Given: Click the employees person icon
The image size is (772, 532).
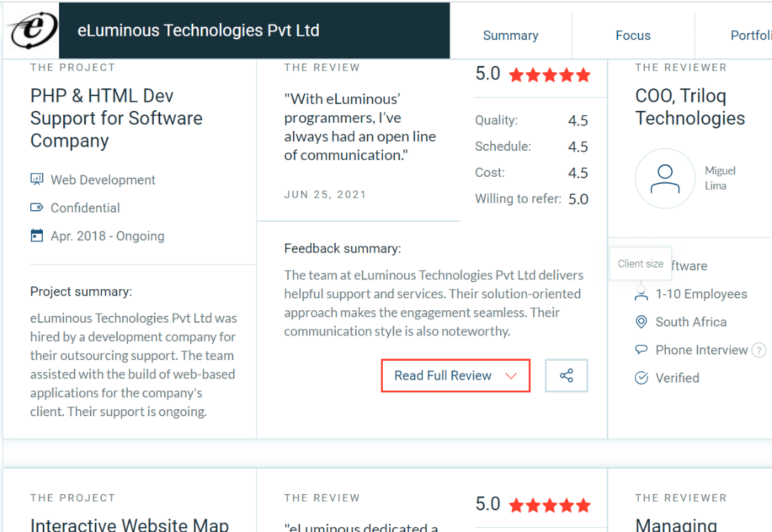Looking at the screenshot, I should (x=641, y=295).
